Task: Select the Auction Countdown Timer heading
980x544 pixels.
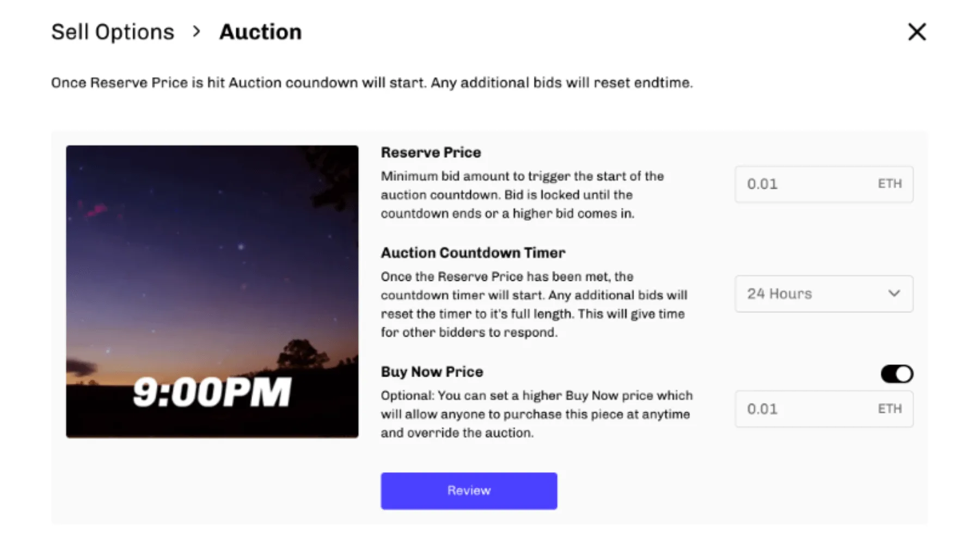Action: click(x=473, y=253)
